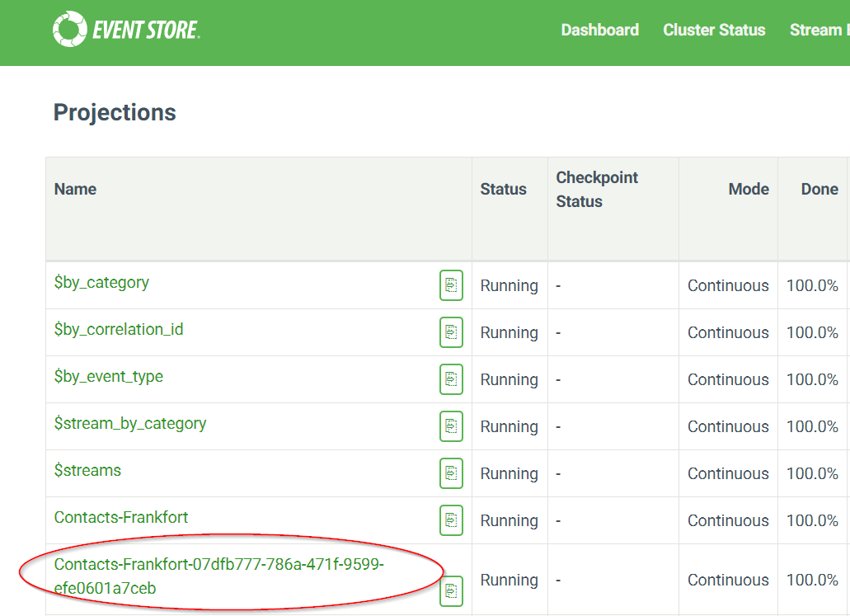Select Running status of $by_event_type
This screenshot has height=616, width=850.
click(x=509, y=379)
